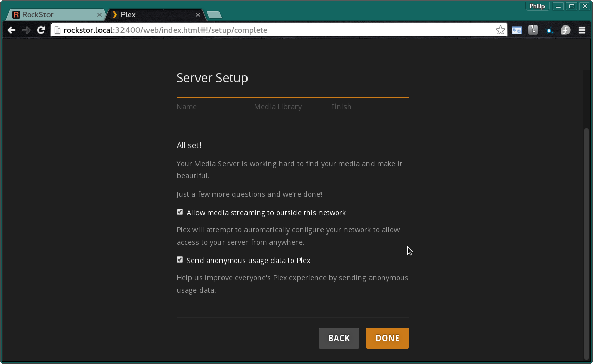This screenshot has height=364, width=593.
Task: Open a new browser tab
Action: pos(214,15)
